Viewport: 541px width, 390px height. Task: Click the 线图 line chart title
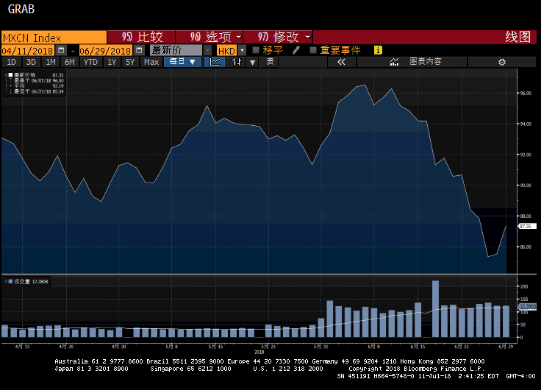tap(518, 37)
